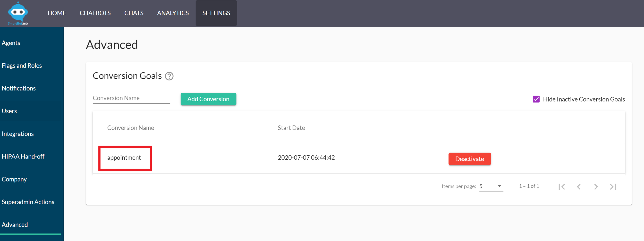Image resolution: width=644 pixels, height=241 pixels.
Task: Open the Conversion Goals help icon
Action: pyautogui.click(x=169, y=76)
